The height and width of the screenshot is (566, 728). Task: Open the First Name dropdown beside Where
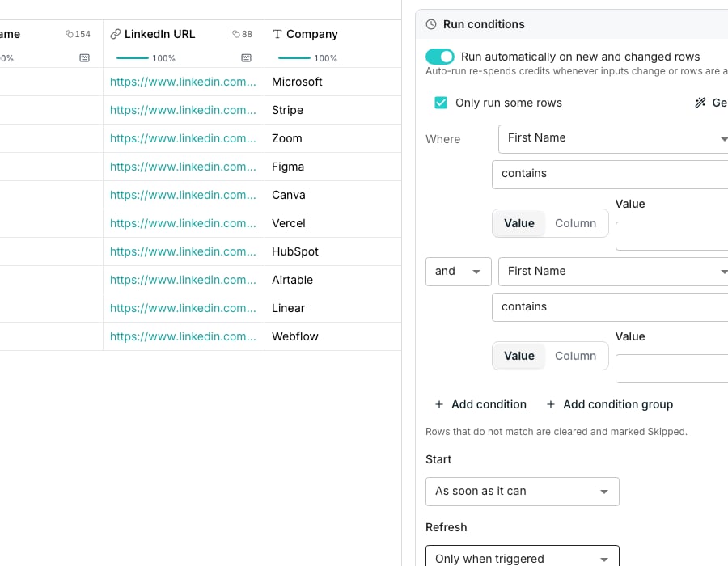[x=613, y=139]
